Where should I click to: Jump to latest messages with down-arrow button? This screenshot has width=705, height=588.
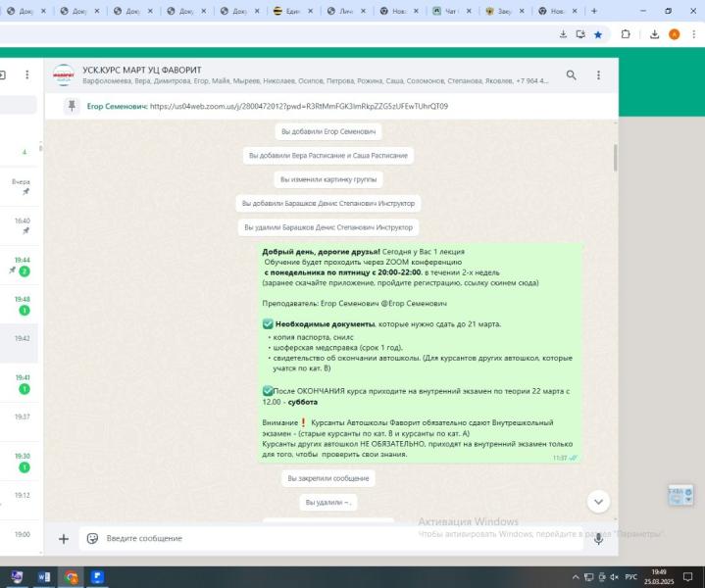pos(598,502)
